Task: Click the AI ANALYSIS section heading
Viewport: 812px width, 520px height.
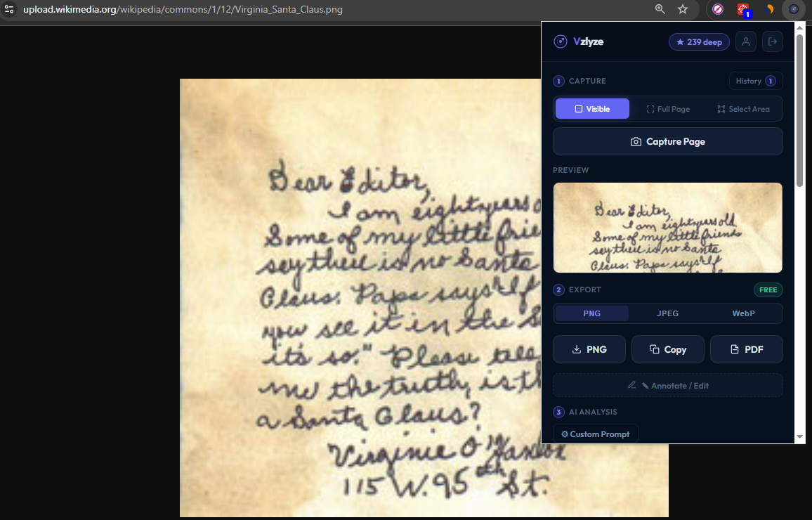Action: click(593, 412)
